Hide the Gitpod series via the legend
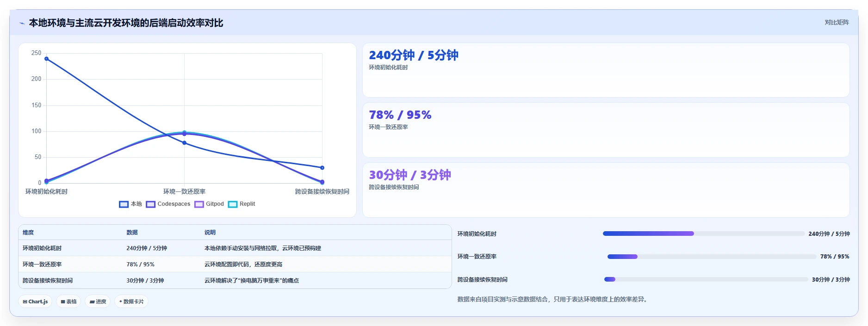Image resolution: width=868 pixels, height=326 pixels. pyautogui.click(x=209, y=204)
